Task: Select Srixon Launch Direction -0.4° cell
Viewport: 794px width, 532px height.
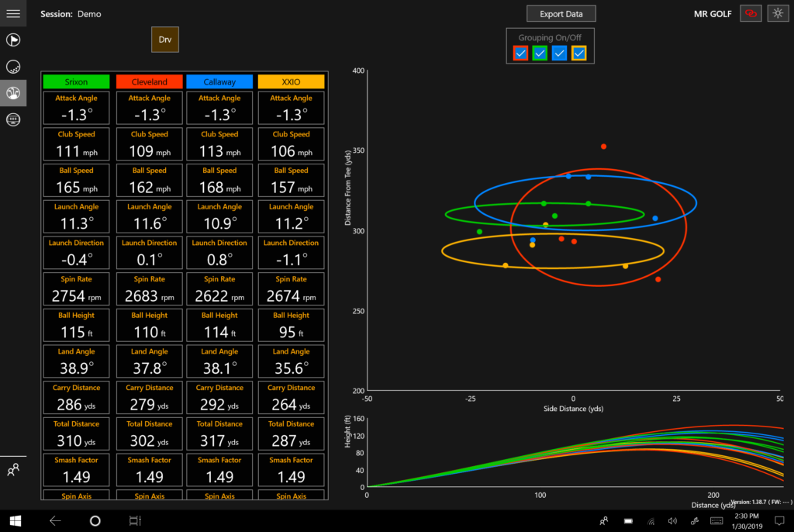Action: pyautogui.click(x=77, y=253)
